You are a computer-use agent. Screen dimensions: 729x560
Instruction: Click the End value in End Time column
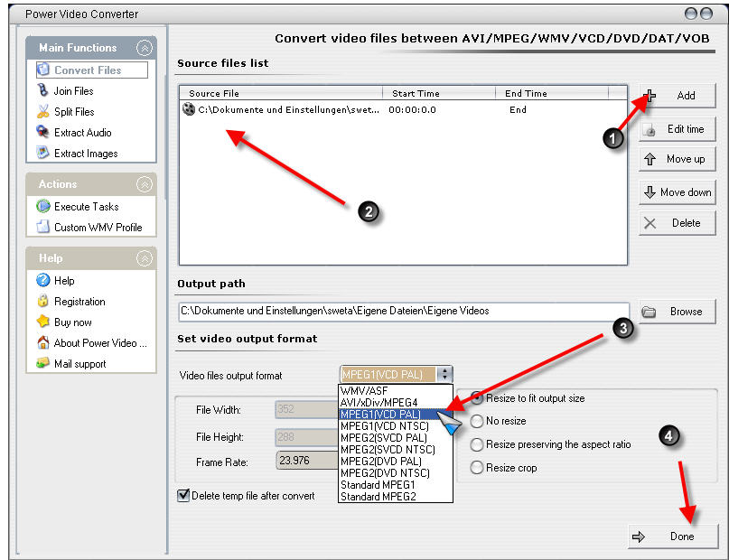coord(518,109)
